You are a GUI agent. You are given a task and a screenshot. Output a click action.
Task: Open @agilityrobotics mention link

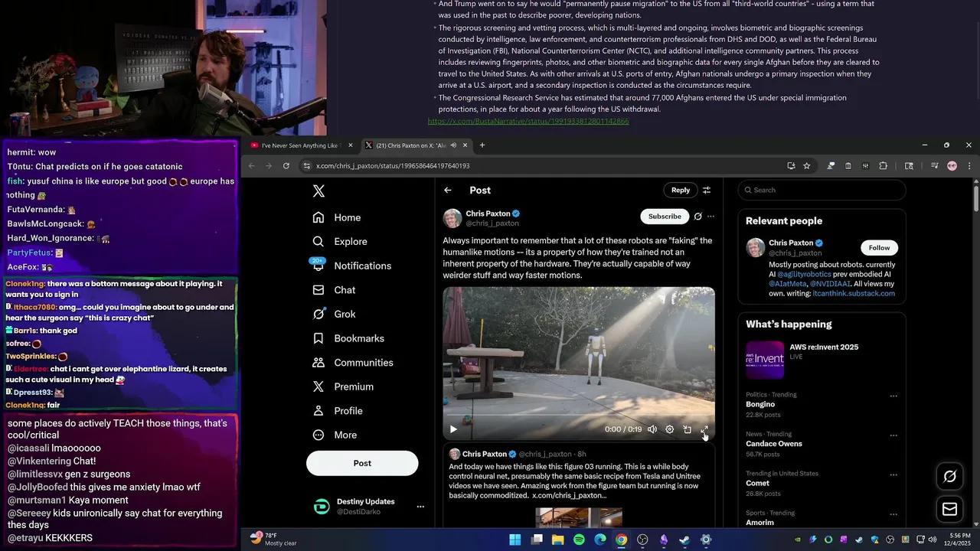(804, 274)
